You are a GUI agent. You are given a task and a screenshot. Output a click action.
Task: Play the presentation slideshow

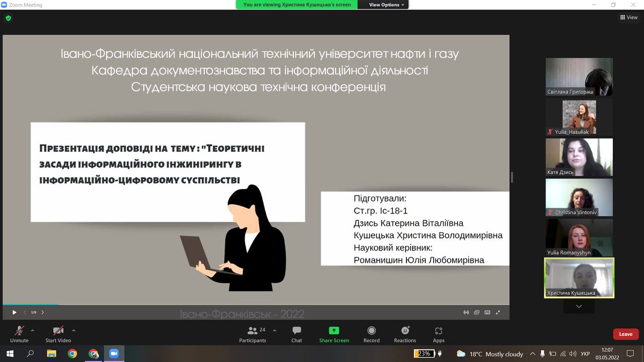pyautogui.click(x=15, y=312)
